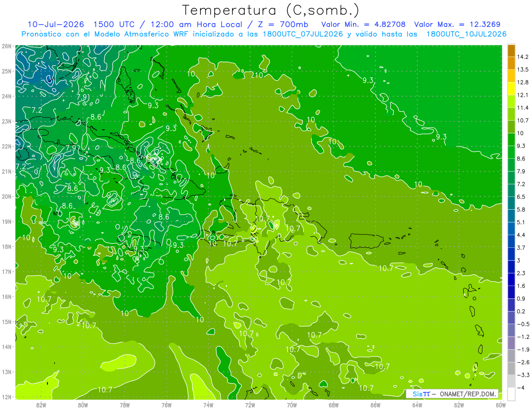
Task: Click the 64W longitude axis label
Action: [x=417, y=405]
